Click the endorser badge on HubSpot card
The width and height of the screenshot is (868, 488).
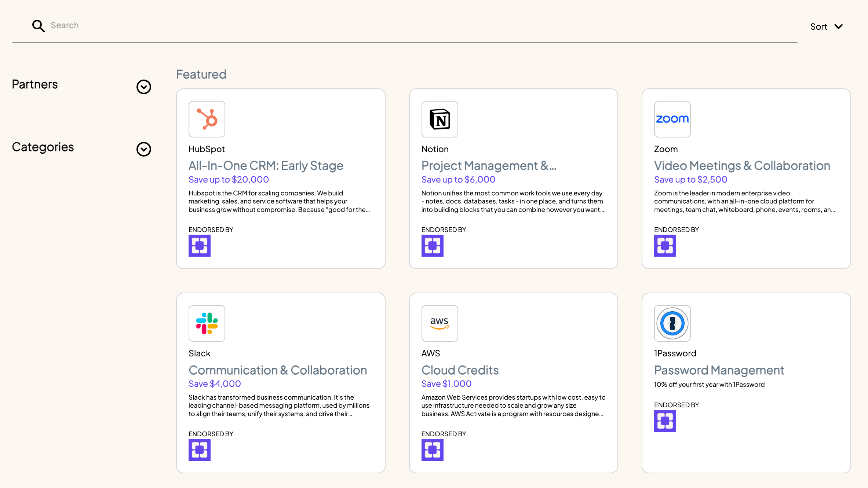(199, 246)
